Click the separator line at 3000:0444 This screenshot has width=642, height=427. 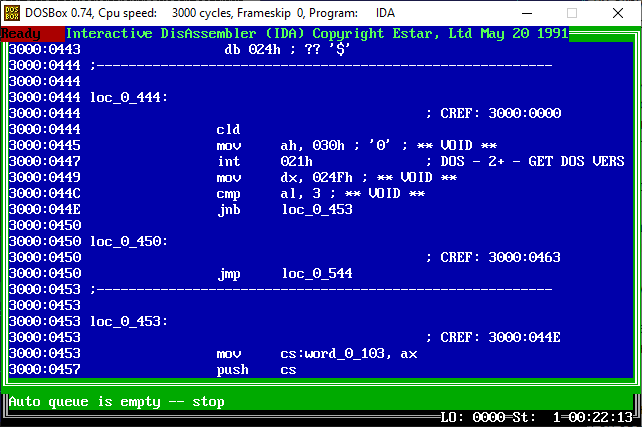pos(321,66)
